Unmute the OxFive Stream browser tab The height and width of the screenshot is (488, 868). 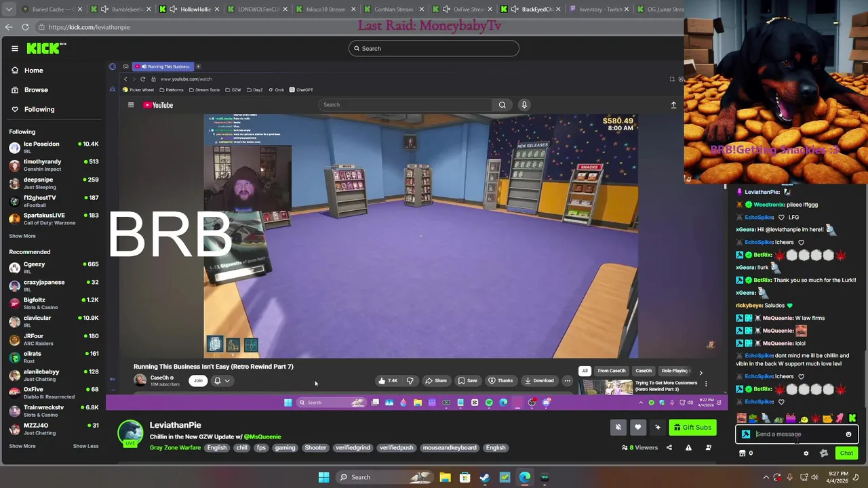point(445,9)
